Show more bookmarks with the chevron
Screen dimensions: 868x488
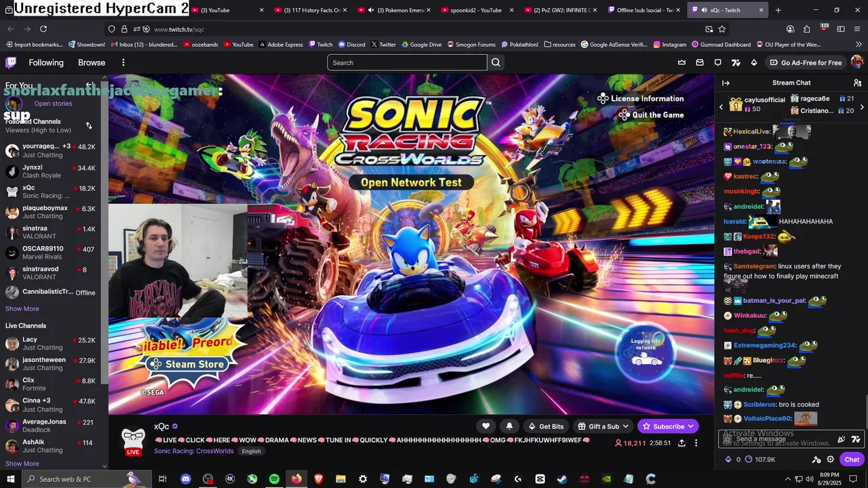[860, 45]
